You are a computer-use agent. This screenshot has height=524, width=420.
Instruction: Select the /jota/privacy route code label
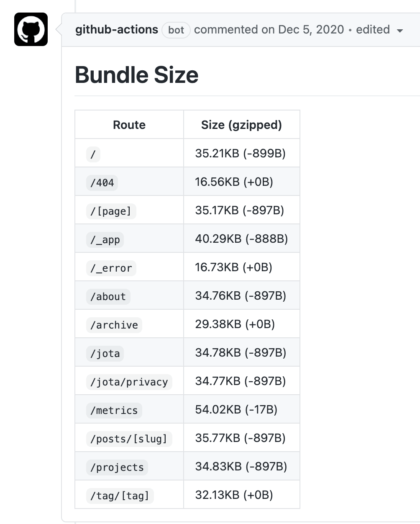129,382
